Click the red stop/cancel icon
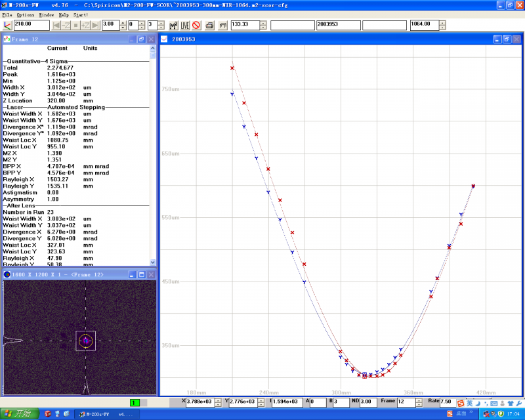The image size is (525, 420). (196, 26)
